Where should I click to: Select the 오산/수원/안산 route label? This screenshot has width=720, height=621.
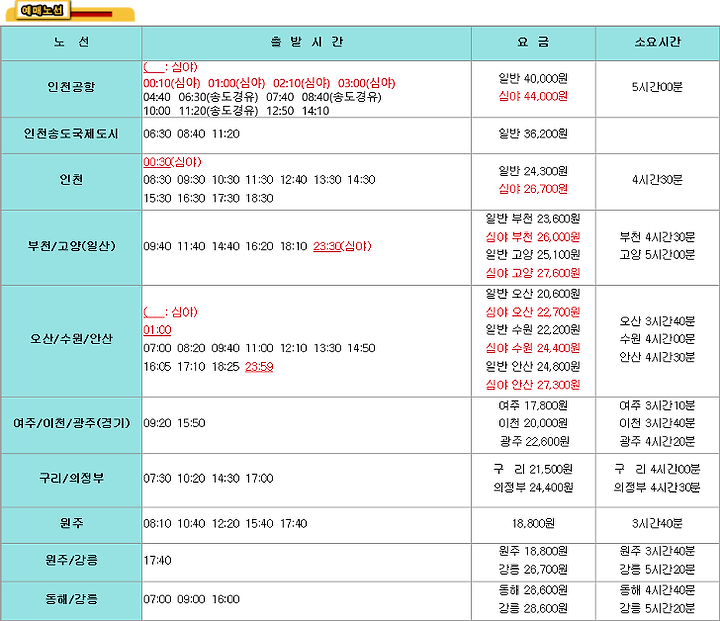71,339
